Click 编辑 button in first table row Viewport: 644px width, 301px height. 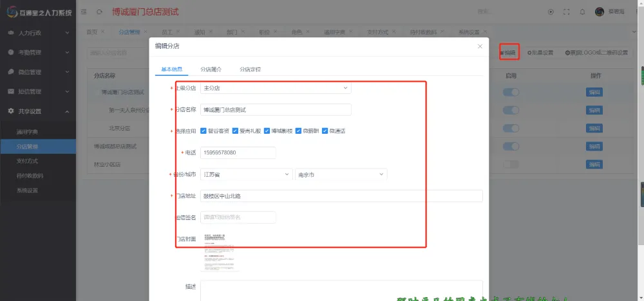coord(594,93)
